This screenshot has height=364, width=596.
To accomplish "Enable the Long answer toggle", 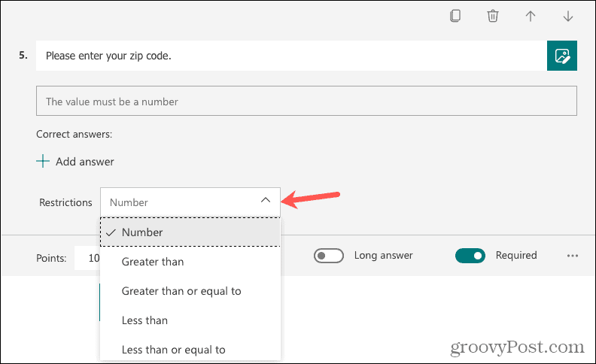I will (328, 256).
